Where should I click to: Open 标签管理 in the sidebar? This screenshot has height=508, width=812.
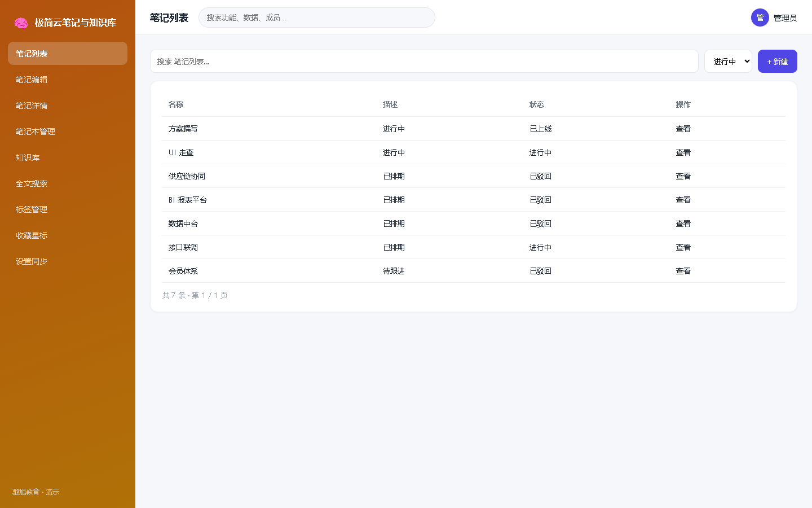click(68, 209)
